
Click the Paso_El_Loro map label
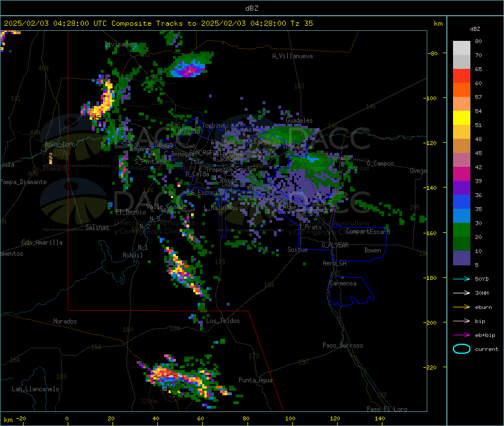[x=388, y=409]
